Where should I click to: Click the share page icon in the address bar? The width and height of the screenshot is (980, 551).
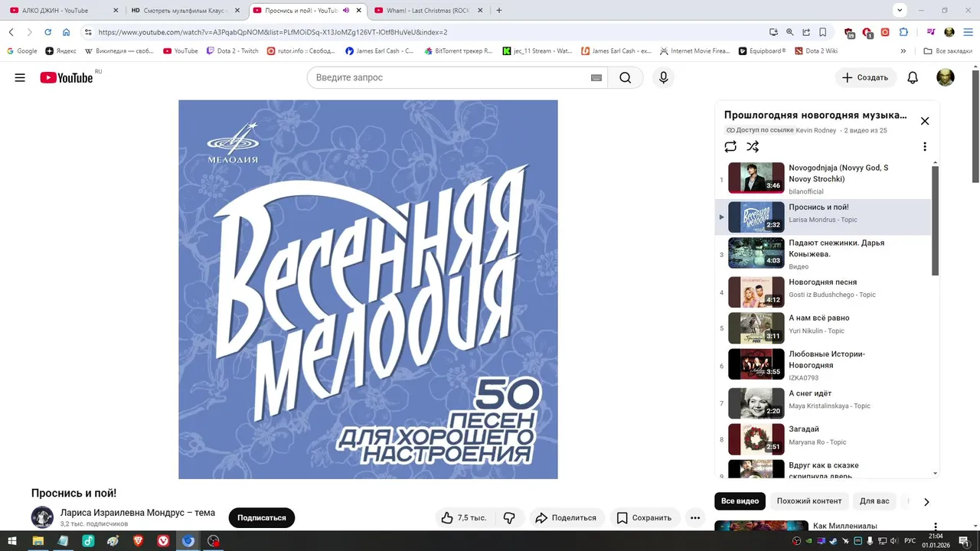click(806, 32)
